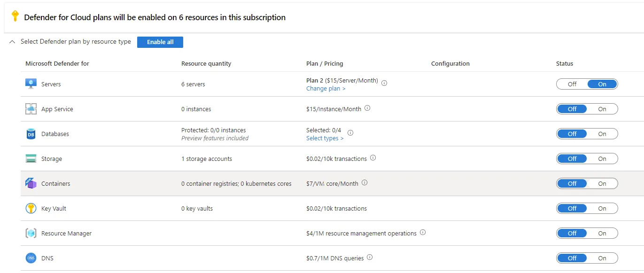Click the App Service cloud icon
The image size is (644, 273).
[31, 109]
